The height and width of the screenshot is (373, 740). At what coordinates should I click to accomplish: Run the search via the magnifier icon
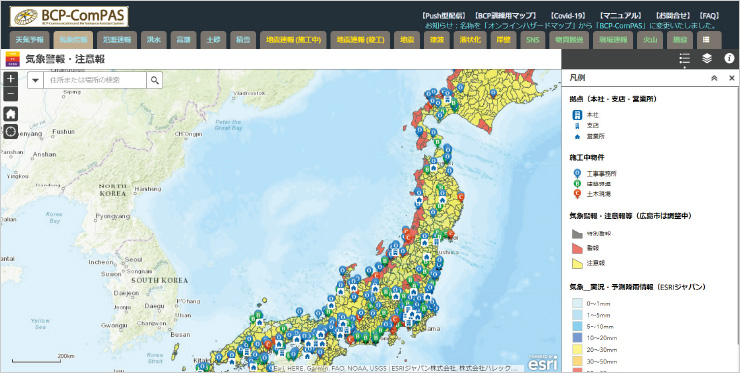[155, 80]
